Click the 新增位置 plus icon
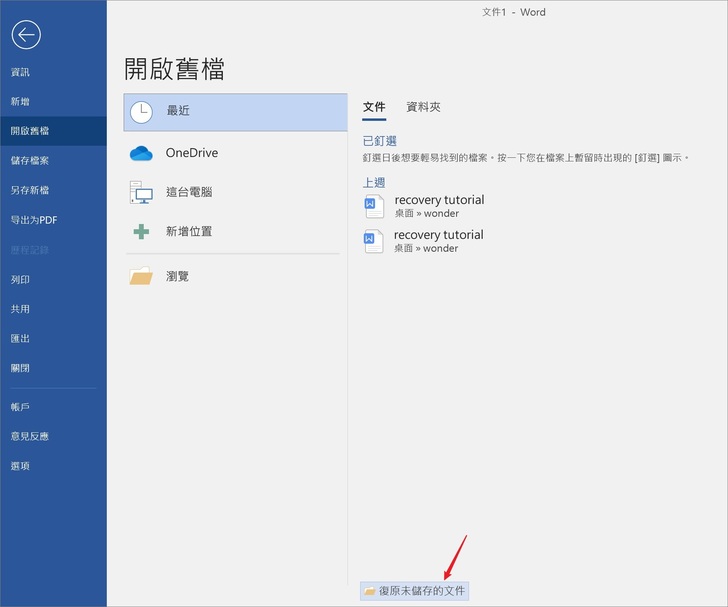Viewport: 728px width, 607px height. coord(141,232)
